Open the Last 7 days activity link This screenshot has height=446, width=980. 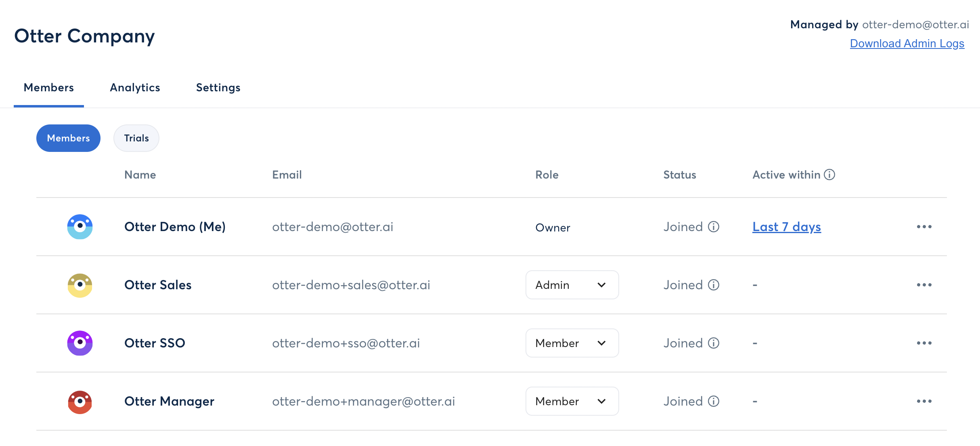coord(786,227)
